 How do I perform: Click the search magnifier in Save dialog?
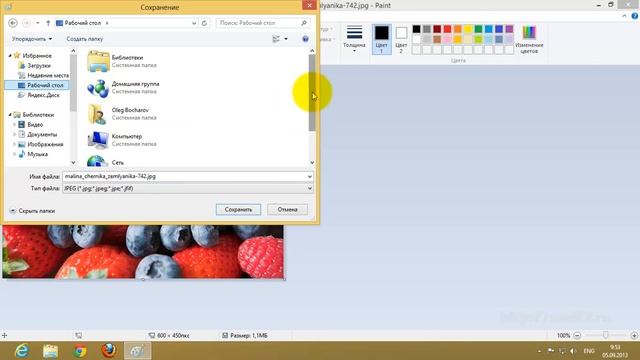pos(304,23)
